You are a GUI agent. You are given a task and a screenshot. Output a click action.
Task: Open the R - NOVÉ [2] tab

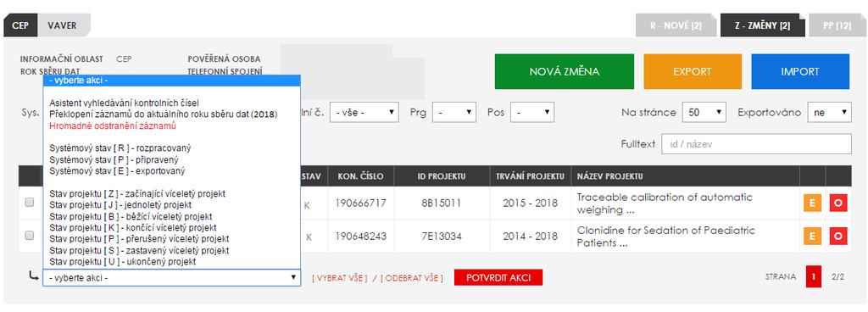pos(676,26)
